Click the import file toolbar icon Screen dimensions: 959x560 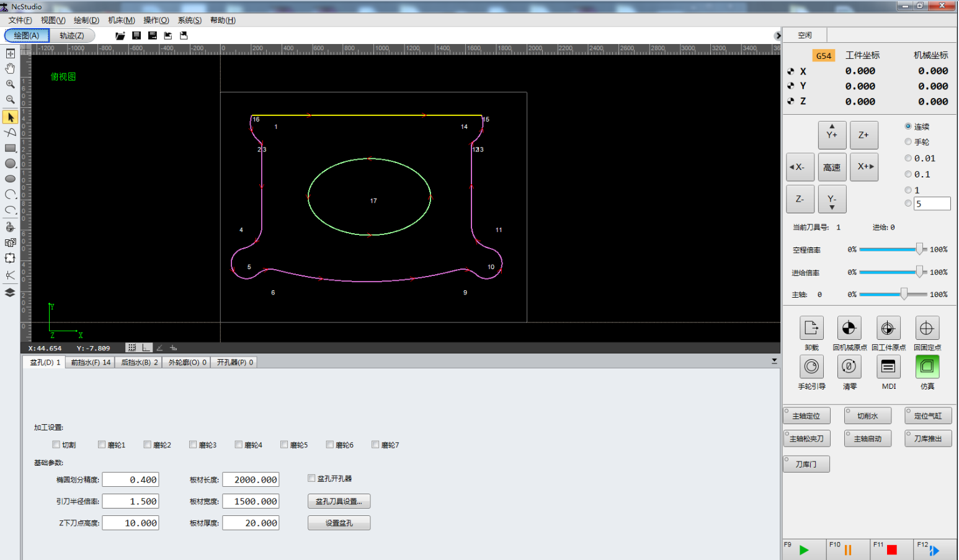(167, 36)
